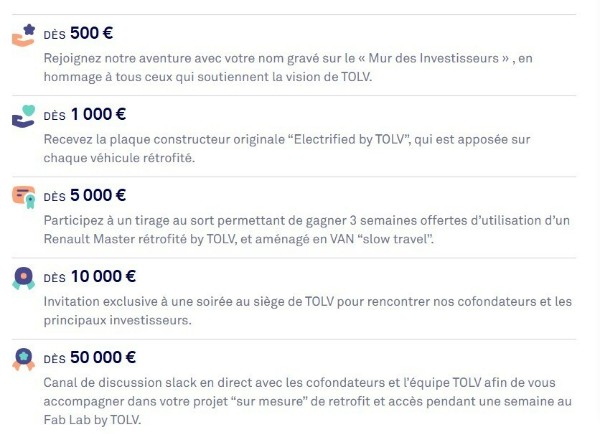
Task: Click the Electrified by TOLV plaque description
Action: [x=287, y=148]
